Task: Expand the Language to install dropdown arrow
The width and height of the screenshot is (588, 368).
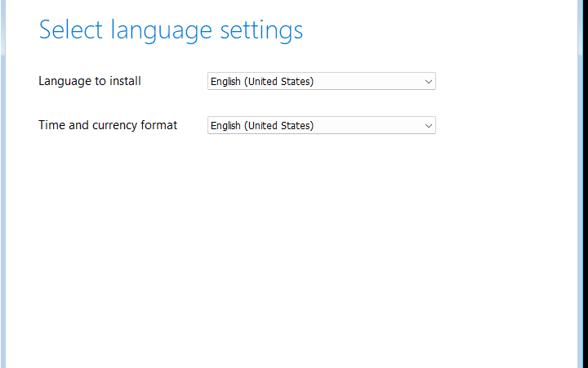Action: pyautogui.click(x=428, y=82)
